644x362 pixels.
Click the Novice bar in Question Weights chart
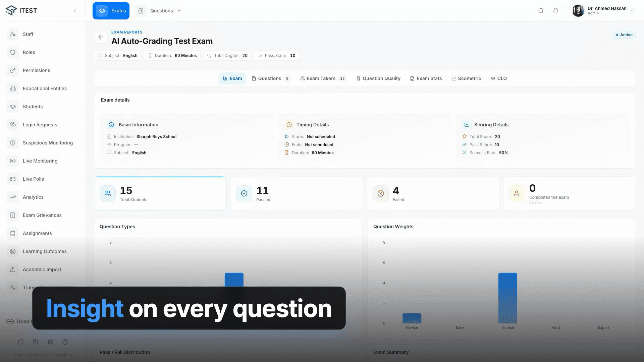[x=412, y=318]
